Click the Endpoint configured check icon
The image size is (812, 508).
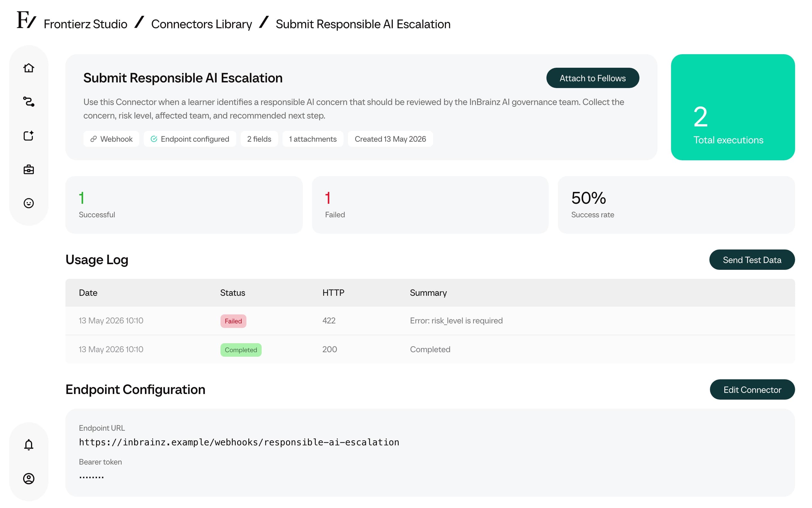[x=154, y=139]
